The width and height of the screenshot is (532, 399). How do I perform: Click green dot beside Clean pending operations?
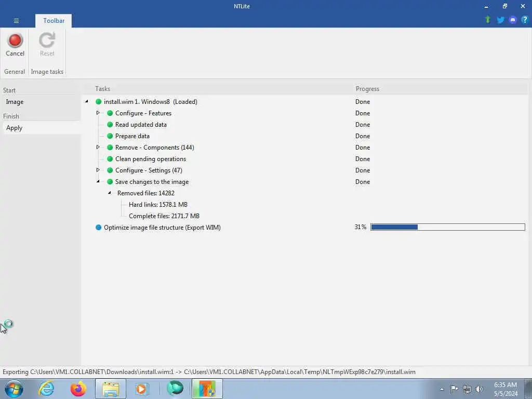[110, 159]
